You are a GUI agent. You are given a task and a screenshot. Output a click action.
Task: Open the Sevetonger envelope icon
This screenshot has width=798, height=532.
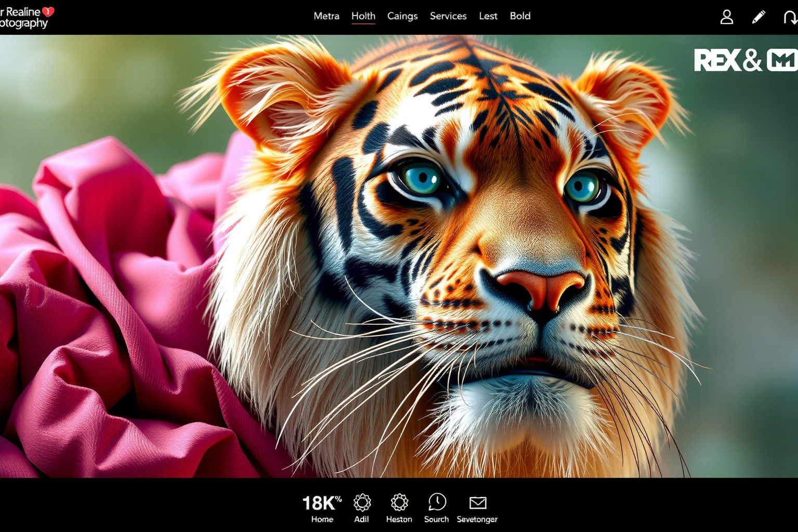click(x=477, y=503)
